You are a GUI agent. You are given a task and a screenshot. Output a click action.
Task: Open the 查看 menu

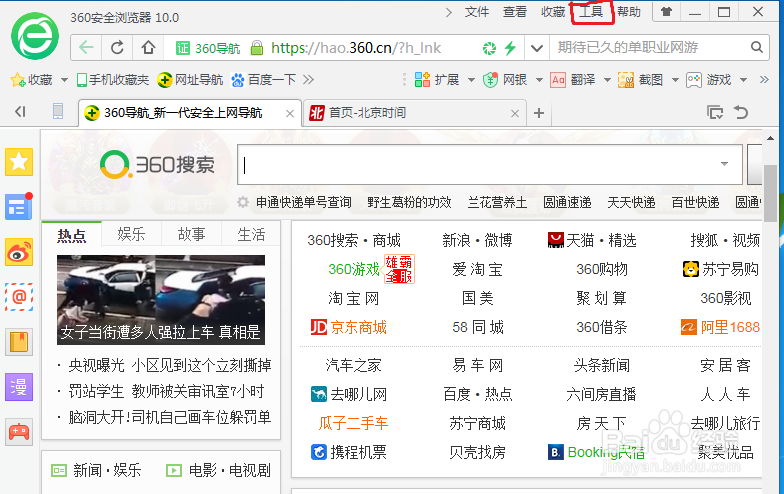pyautogui.click(x=514, y=12)
